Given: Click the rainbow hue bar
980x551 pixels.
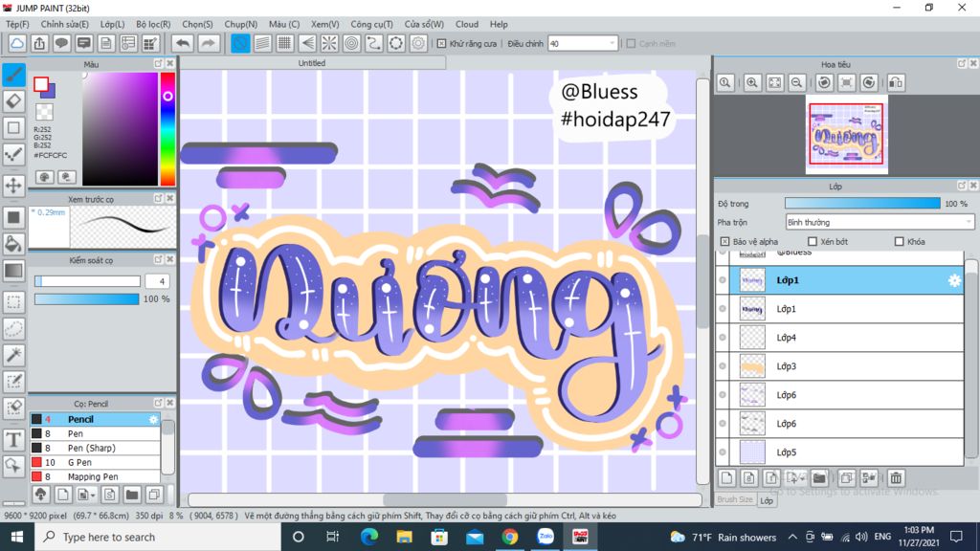Looking at the screenshot, I should [x=167, y=129].
